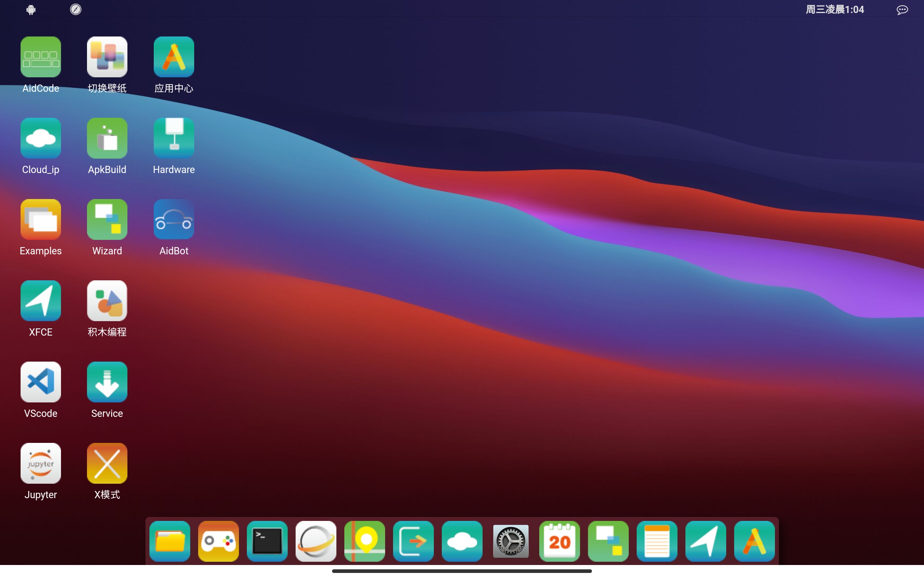Click the exit arrow icon in dock
Screen dimensions: 924x578
pos(413,541)
